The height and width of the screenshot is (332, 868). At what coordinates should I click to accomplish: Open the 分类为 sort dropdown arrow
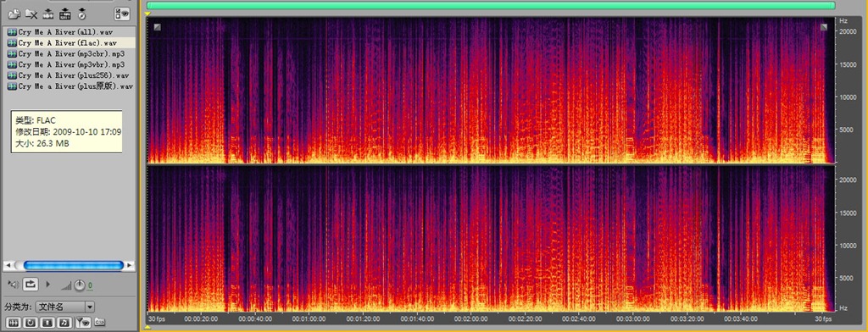(x=90, y=307)
